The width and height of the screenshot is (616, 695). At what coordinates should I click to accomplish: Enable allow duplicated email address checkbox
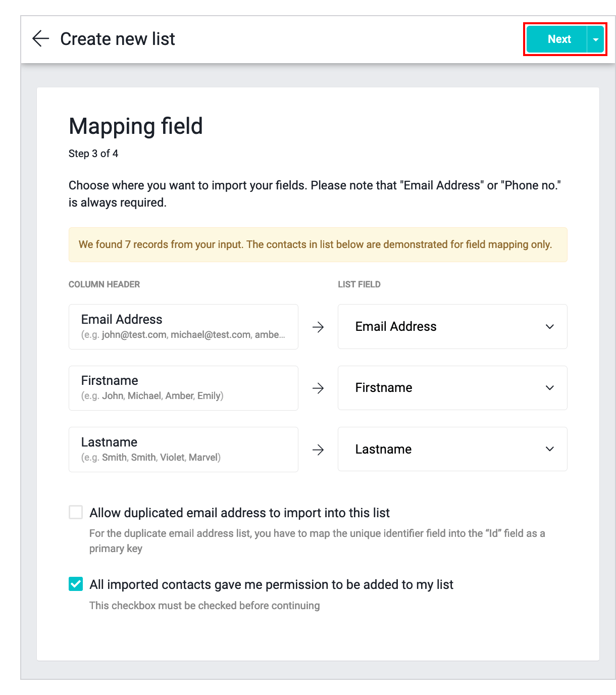point(76,513)
